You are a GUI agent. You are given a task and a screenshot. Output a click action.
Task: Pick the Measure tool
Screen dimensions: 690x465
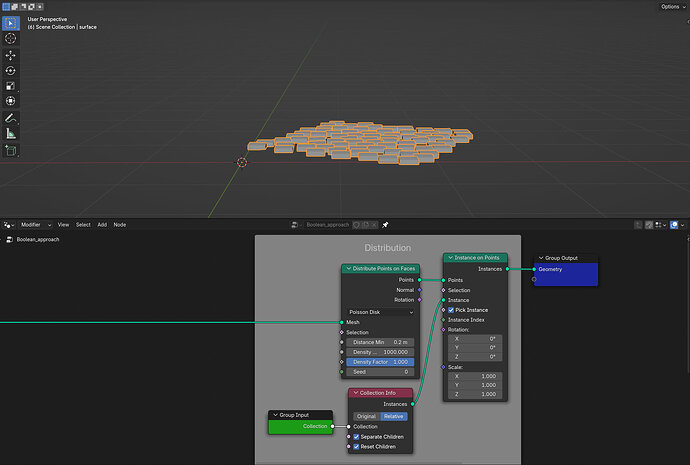pyautogui.click(x=10, y=133)
